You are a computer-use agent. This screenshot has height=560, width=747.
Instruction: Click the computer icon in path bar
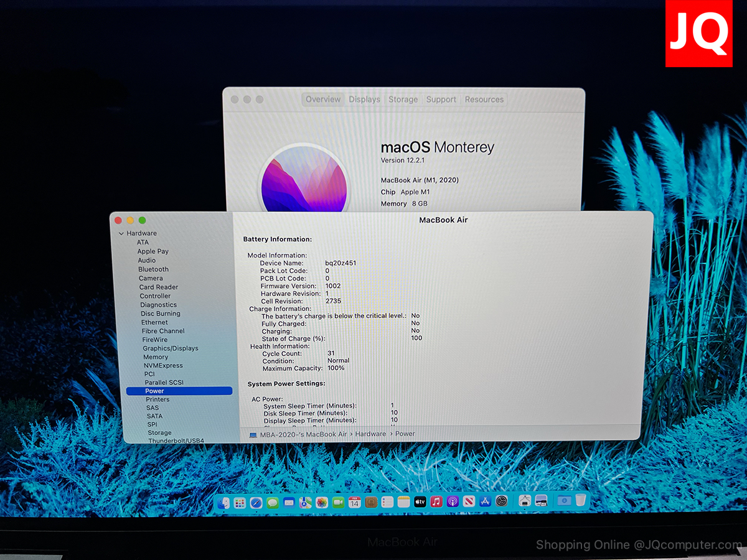253,434
